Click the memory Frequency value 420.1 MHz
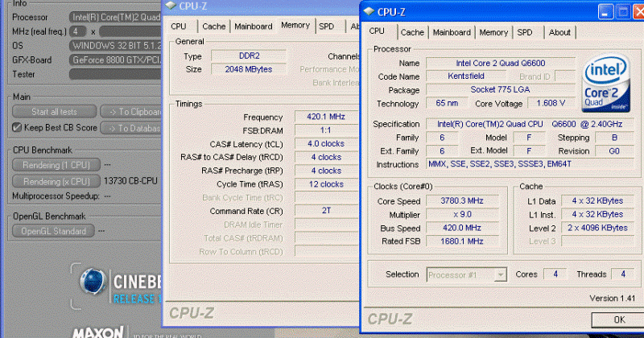The image size is (644, 338). coord(326,117)
